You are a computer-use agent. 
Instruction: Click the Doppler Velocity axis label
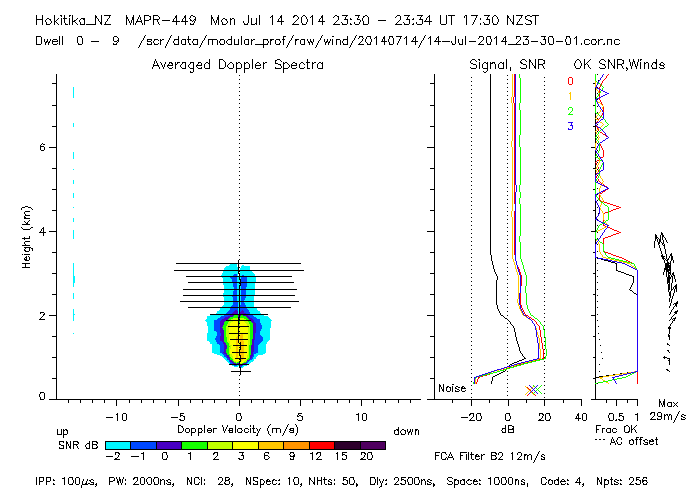coord(238,429)
